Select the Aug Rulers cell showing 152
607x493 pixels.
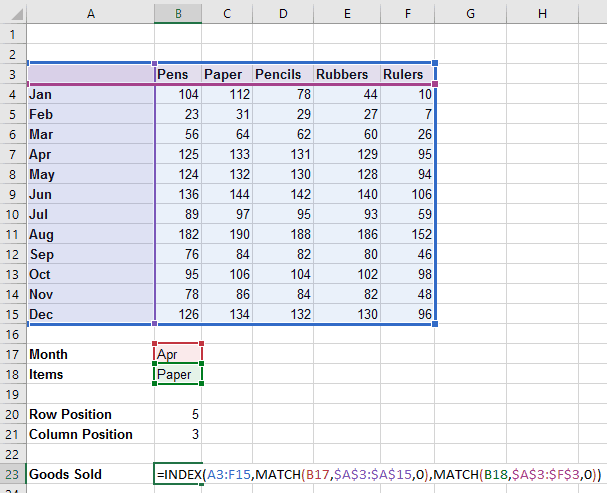click(408, 234)
